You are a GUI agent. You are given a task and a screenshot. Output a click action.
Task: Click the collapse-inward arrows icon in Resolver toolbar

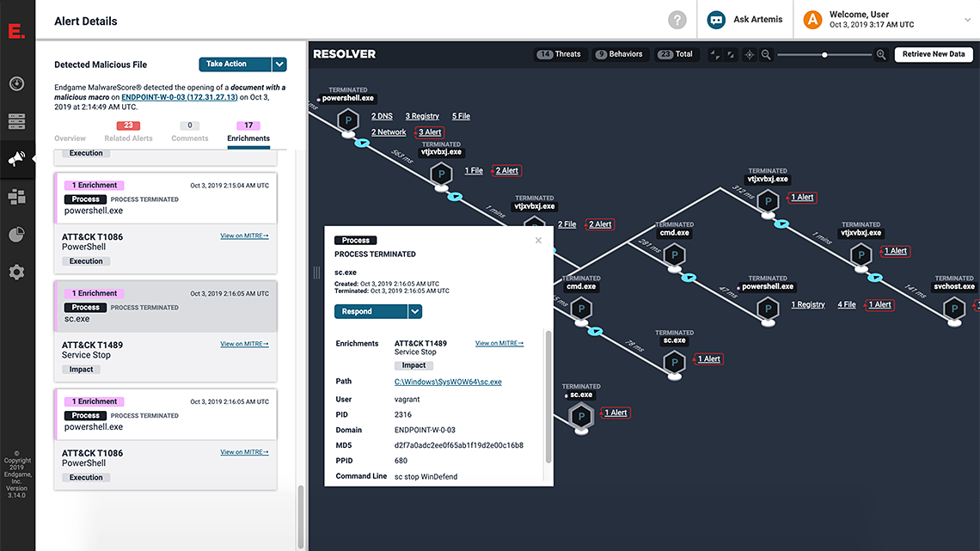pos(715,54)
